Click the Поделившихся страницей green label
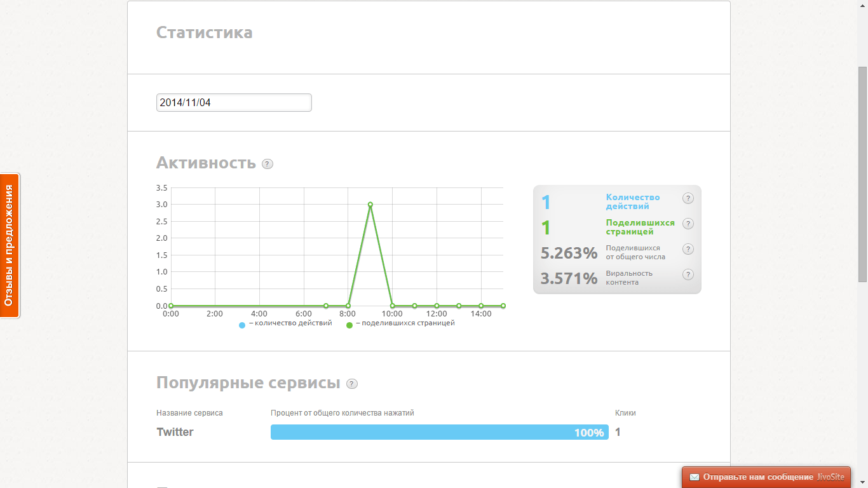Image resolution: width=868 pixels, height=488 pixels. pos(641,227)
